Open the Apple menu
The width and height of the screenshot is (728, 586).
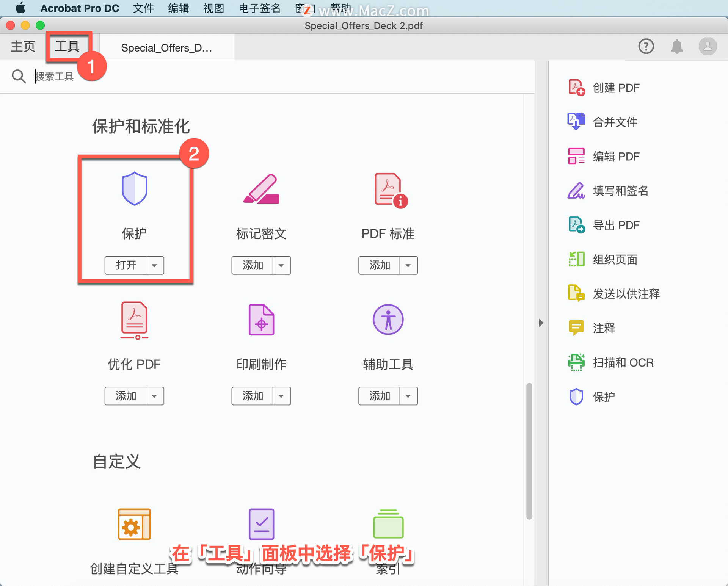[x=20, y=8]
